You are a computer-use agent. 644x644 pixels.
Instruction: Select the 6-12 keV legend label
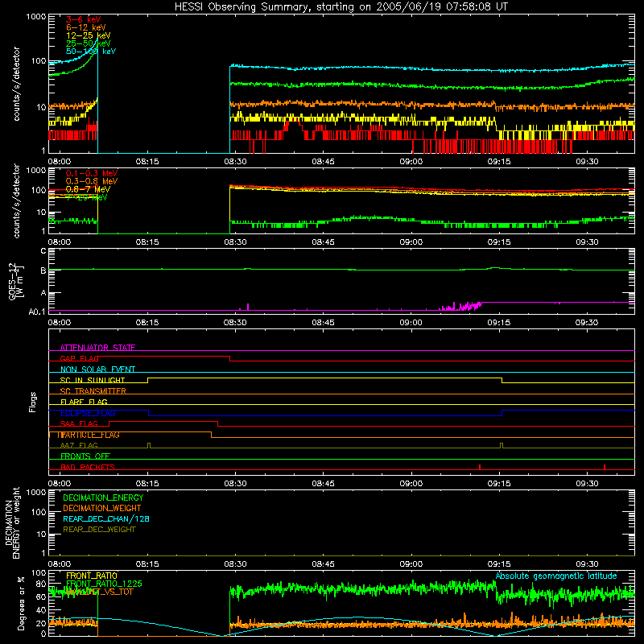86,27
